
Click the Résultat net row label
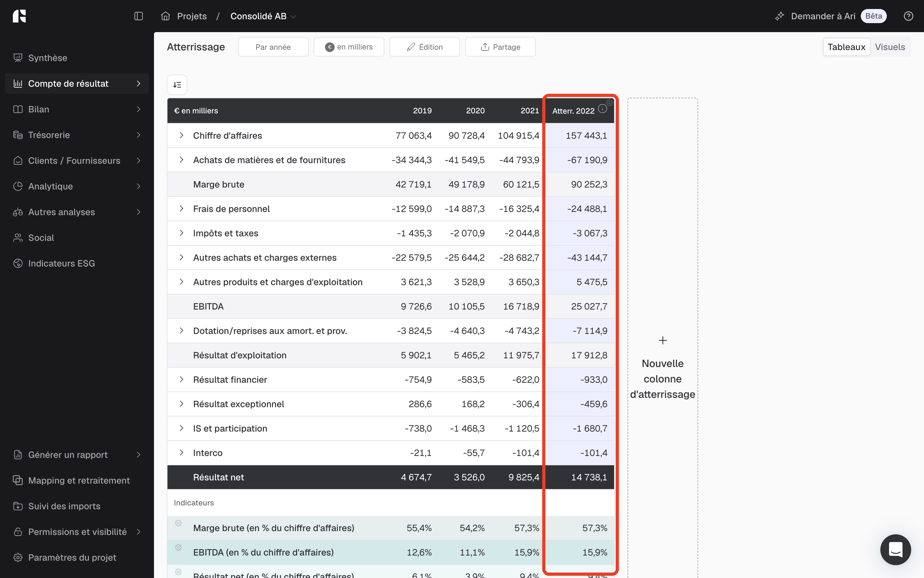[218, 477]
